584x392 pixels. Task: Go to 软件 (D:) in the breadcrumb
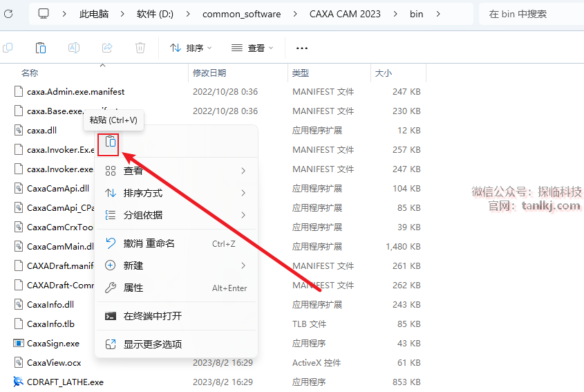155,14
